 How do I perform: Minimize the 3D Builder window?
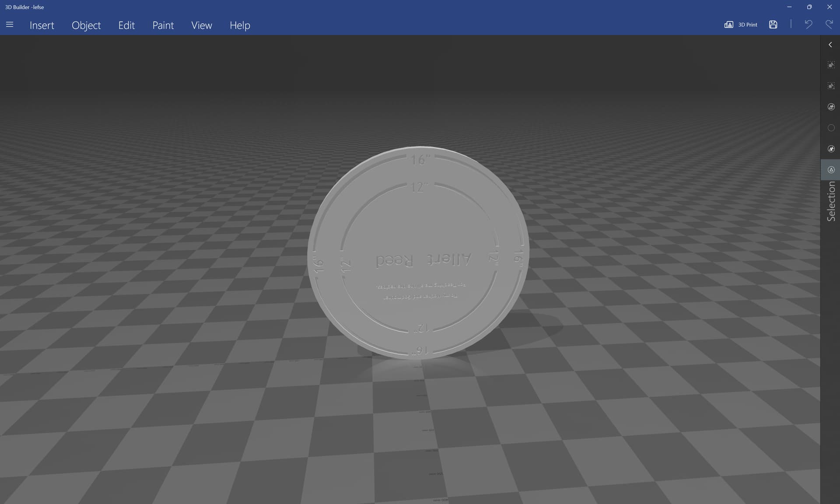[789, 7]
